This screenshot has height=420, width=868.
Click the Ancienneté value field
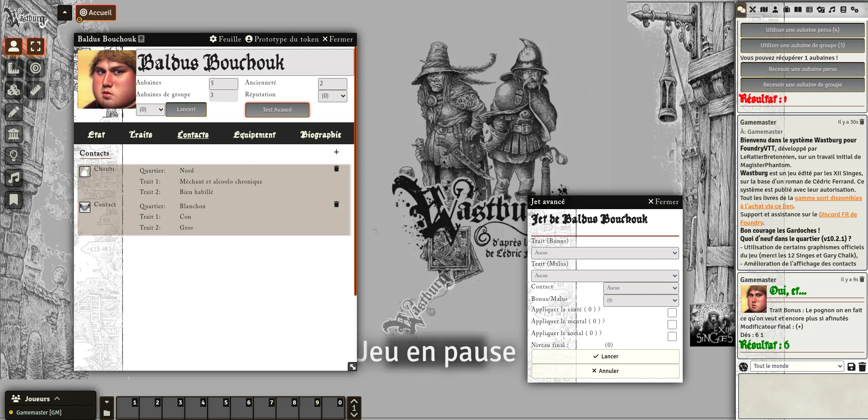tap(333, 84)
